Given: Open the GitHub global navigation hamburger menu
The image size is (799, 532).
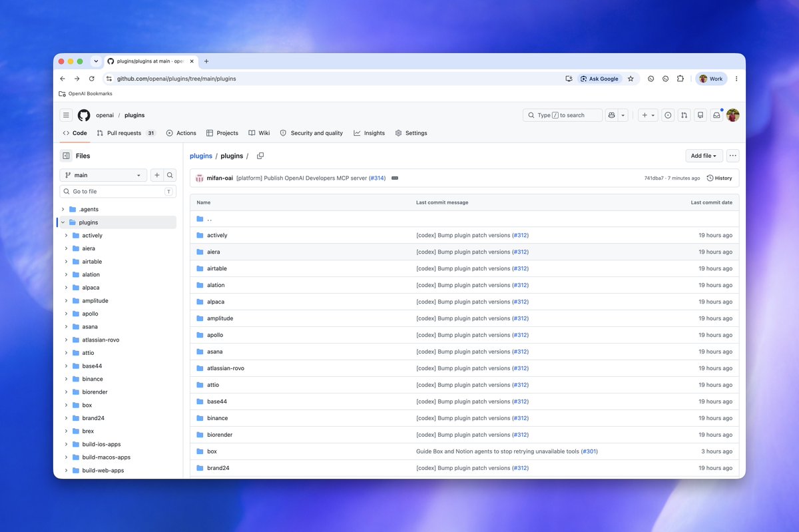Looking at the screenshot, I should coord(66,115).
